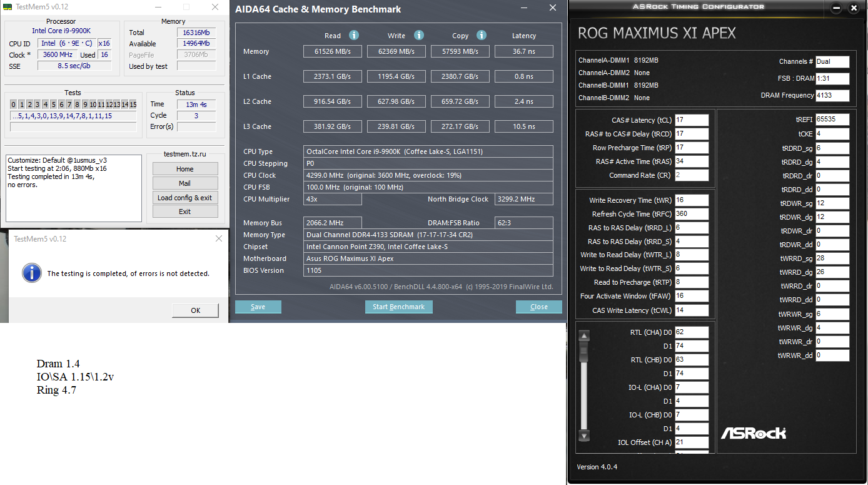Screen dimensions: 868x485
Task: Click the Command Rate (CR) field
Action: pyautogui.click(x=692, y=175)
